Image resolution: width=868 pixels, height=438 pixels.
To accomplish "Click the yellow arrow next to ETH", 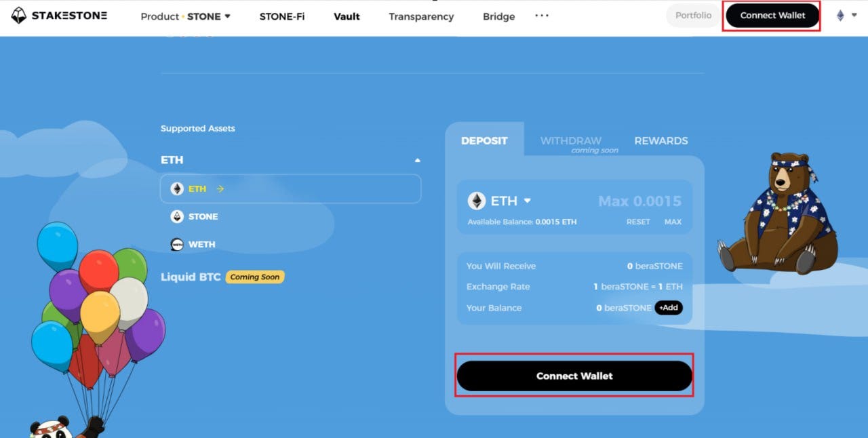I will click(220, 188).
